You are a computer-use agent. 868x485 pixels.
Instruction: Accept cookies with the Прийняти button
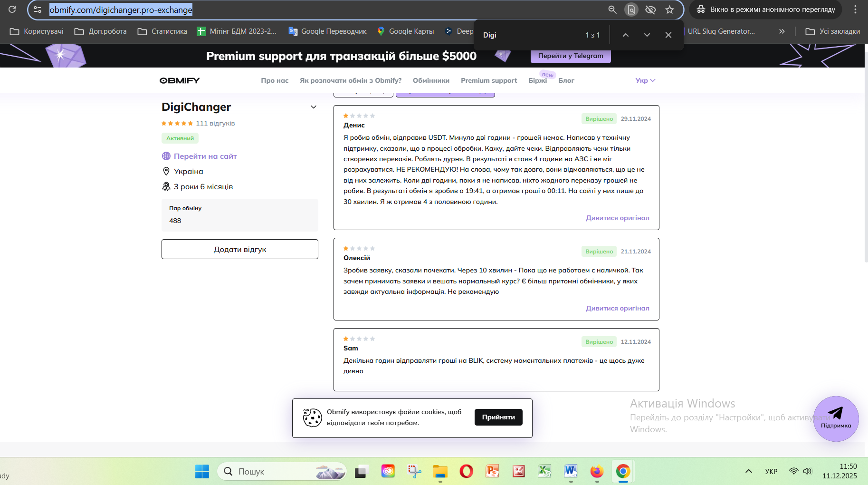498,417
